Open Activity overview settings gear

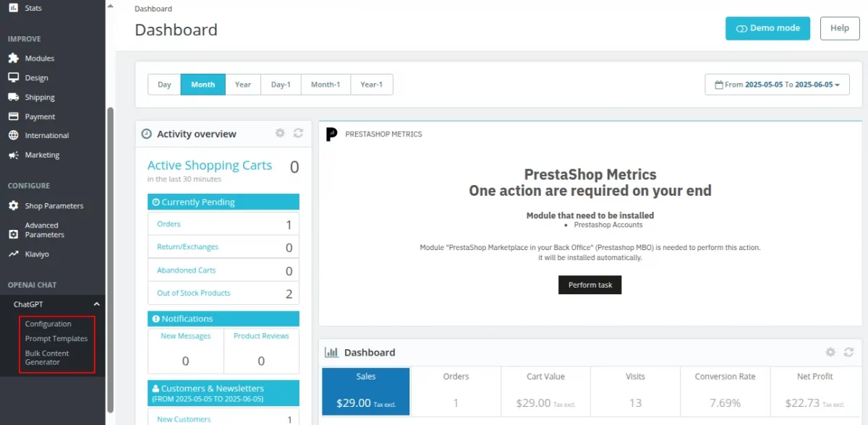pos(280,133)
